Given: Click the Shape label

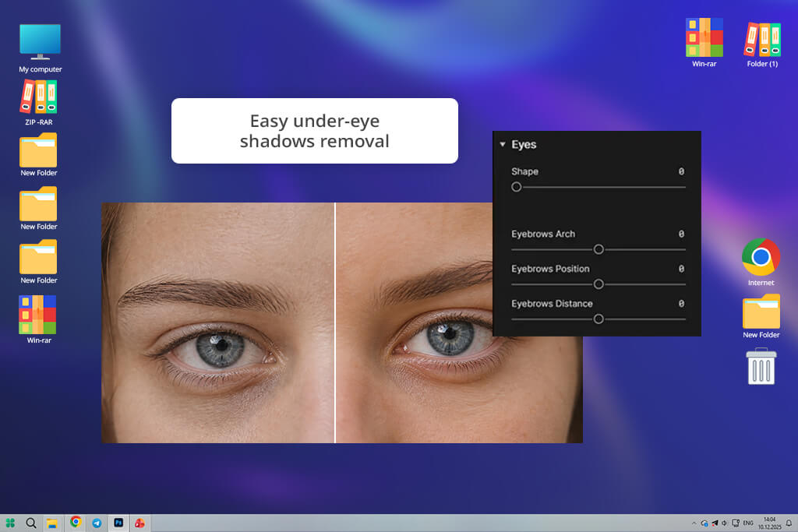Looking at the screenshot, I should 524,171.
